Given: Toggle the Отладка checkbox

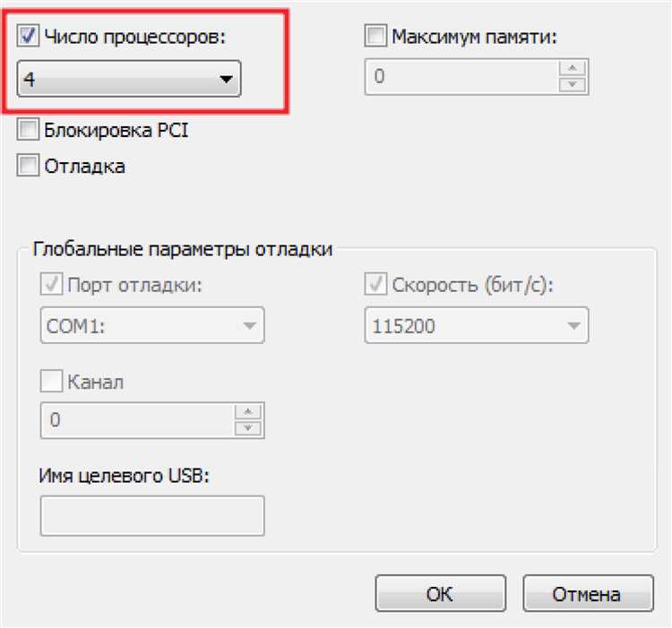Looking at the screenshot, I should click(29, 166).
